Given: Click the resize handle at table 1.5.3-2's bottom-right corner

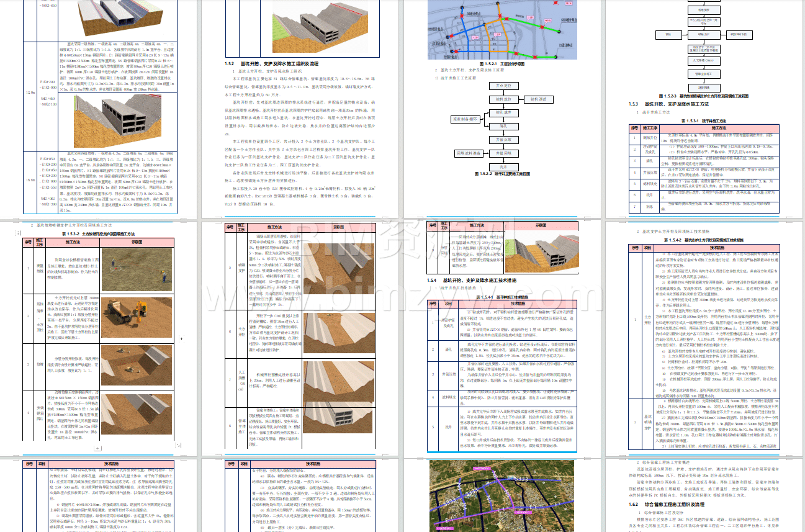Looking at the screenshot, I should pyautogui.click(x=179, y=445).
